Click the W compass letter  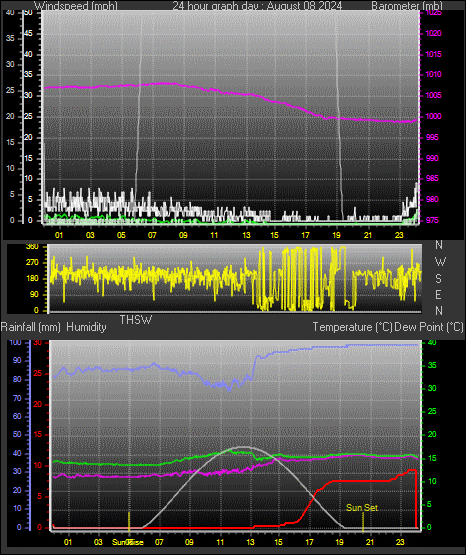(x=440, y=262)
